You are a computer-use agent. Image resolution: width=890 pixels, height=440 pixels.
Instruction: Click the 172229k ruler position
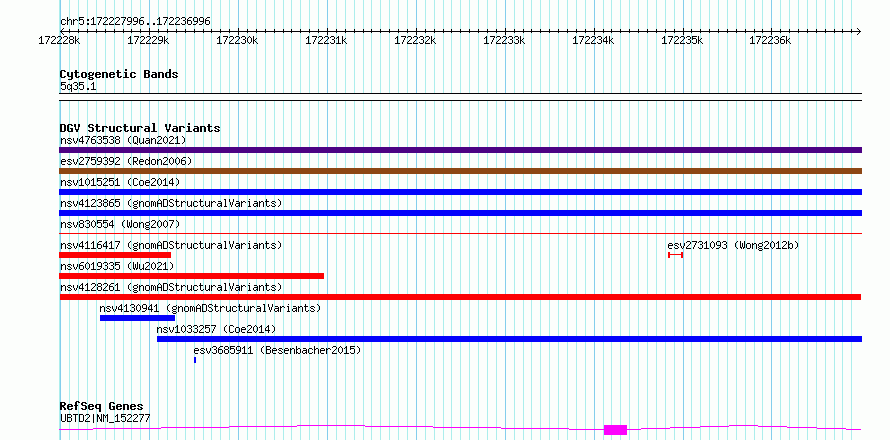tap(148, 41)
